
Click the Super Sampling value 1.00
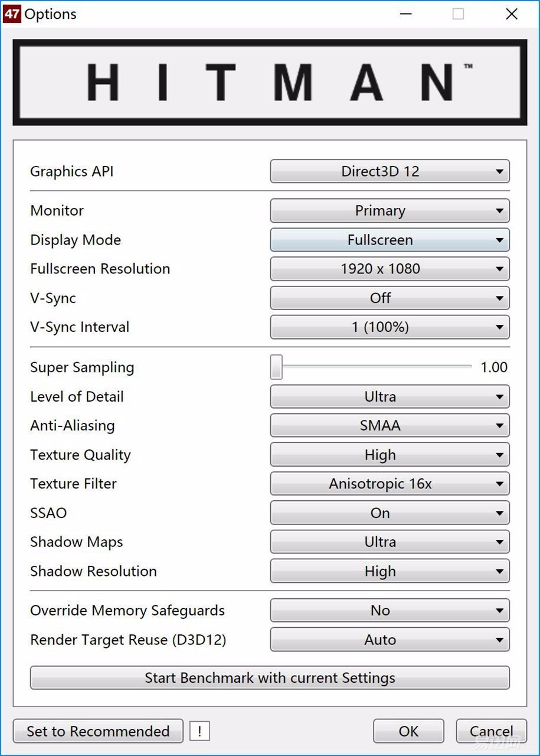[x=494, y=367]
